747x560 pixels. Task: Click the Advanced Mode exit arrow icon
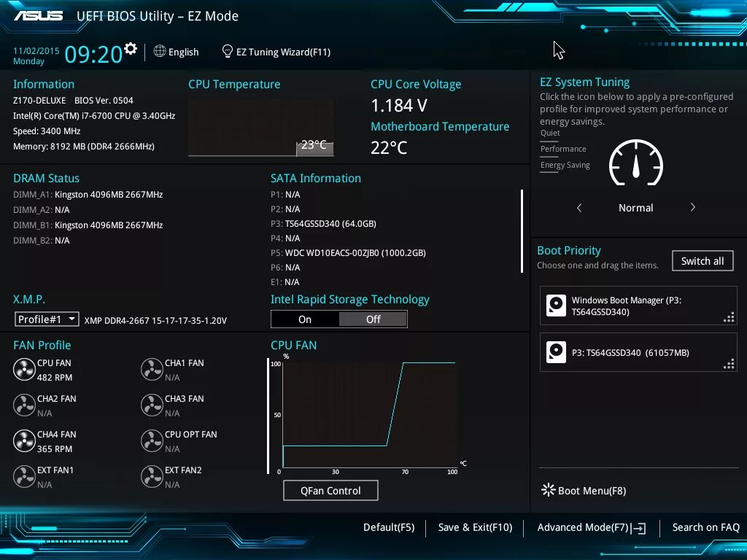point(638,528)
